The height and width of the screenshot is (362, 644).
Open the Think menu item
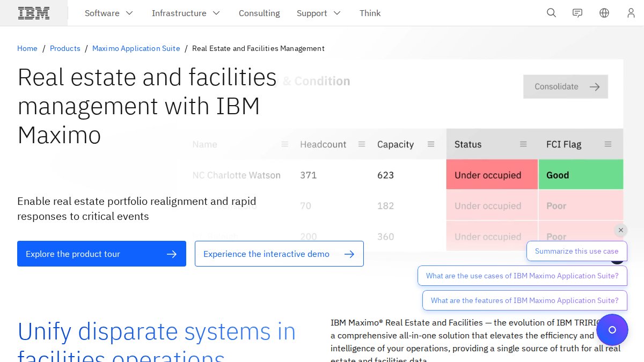(x=370, y=13)
